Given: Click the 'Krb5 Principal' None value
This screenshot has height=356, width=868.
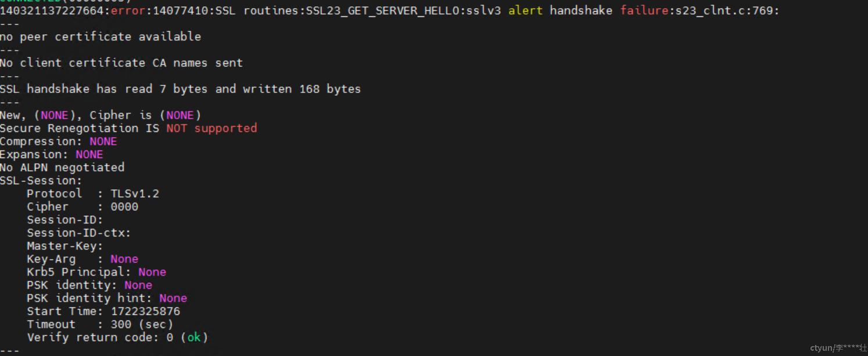Looking at the screenshot, I should point(152,272).
